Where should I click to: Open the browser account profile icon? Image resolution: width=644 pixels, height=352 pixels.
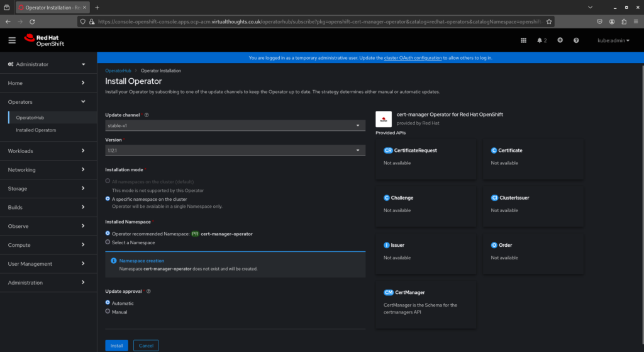coord(612,22)
